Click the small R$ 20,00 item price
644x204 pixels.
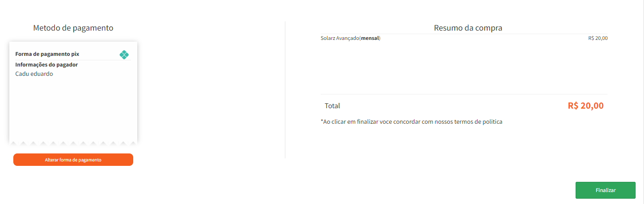point(598,38)
